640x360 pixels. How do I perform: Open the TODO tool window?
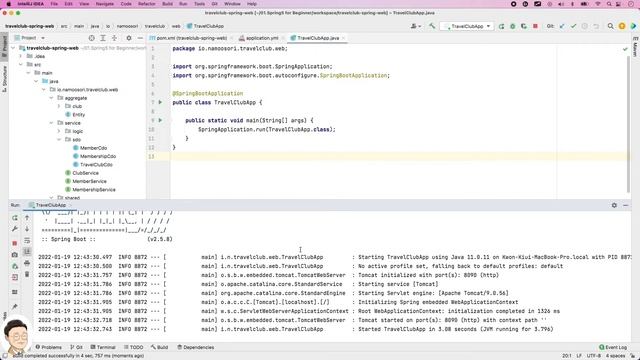(x=133, y=347)
